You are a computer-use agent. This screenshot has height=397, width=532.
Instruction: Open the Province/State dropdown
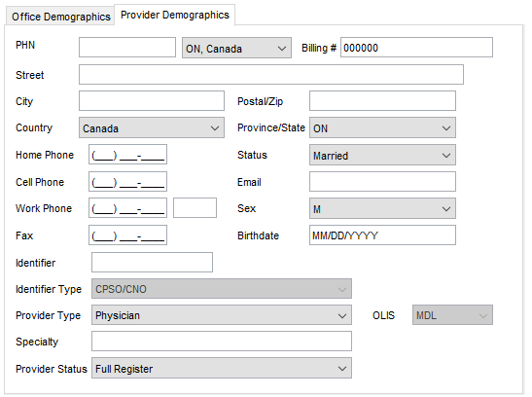click(x=382, y=127)
